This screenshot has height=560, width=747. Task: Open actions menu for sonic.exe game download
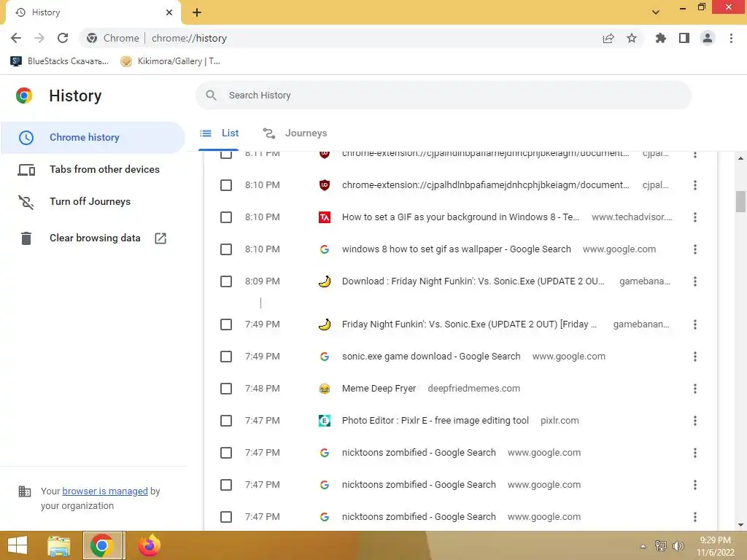tap(695, 357)
